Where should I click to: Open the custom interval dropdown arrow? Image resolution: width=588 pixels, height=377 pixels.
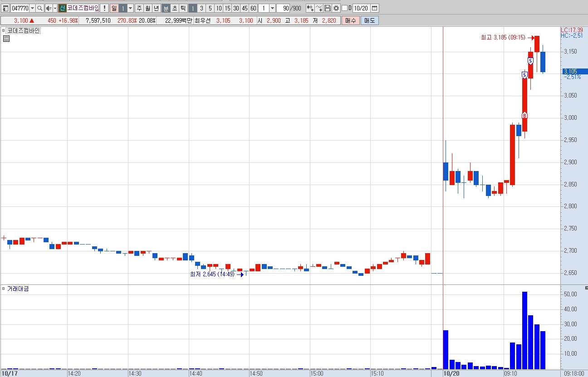pyautogui.click(x=272, y=8)
